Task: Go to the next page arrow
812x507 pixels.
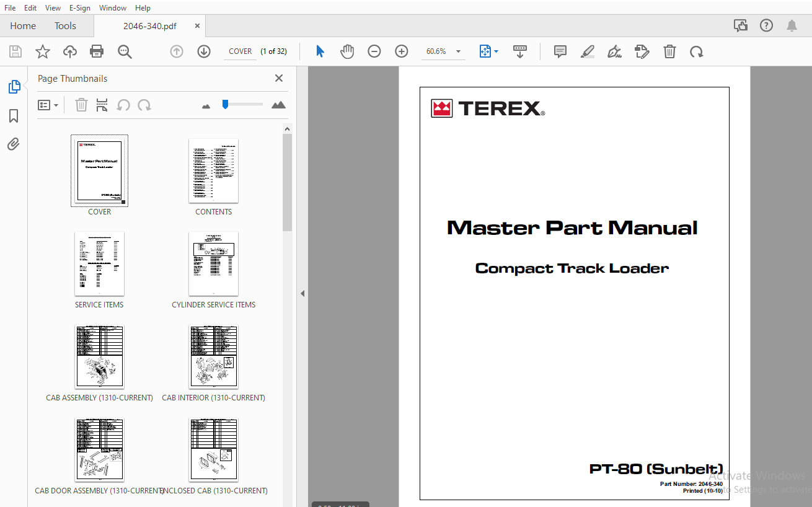Action: tap(204, 51)
